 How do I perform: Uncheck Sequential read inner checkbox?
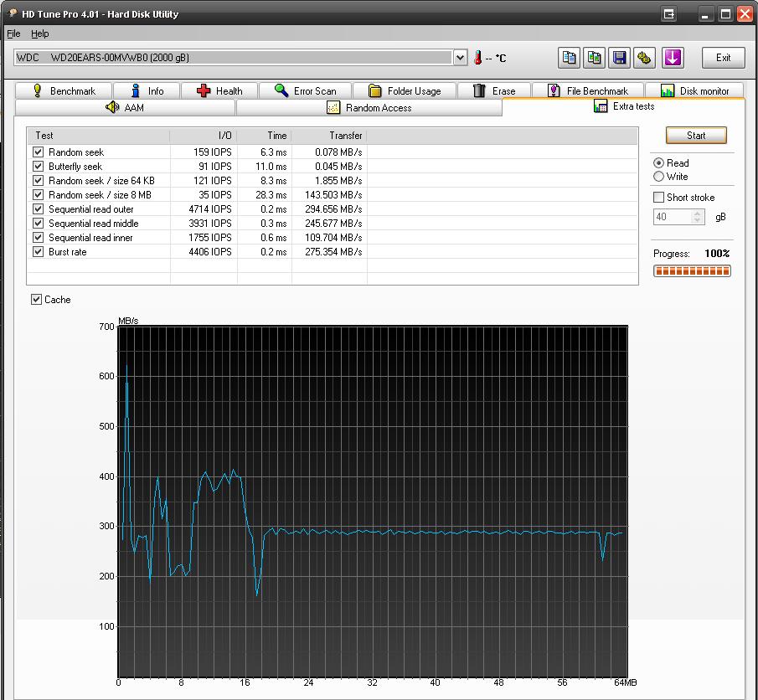38,238
